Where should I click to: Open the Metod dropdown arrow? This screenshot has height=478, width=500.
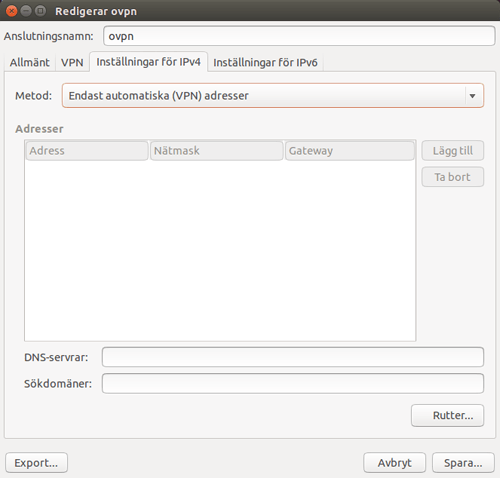[472, 96]
